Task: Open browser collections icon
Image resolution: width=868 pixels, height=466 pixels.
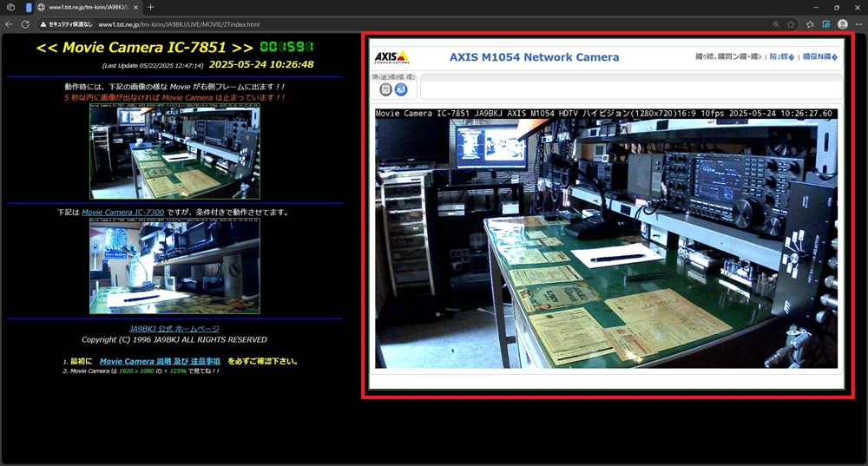Action: pos(826,24)
